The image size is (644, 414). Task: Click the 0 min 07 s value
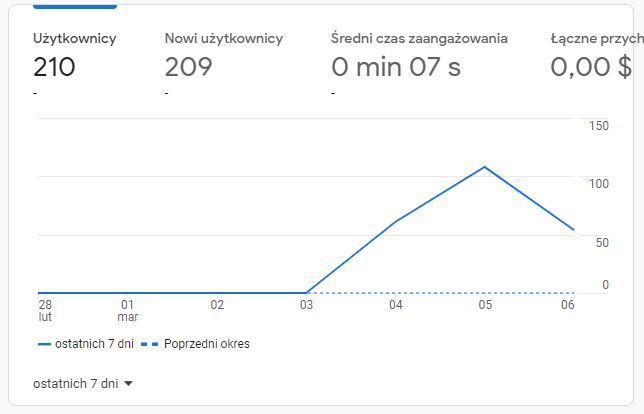[396, 67]
